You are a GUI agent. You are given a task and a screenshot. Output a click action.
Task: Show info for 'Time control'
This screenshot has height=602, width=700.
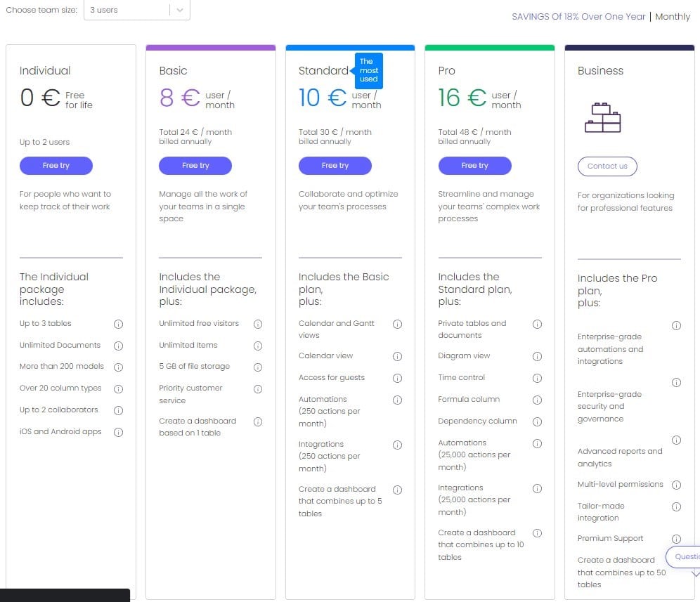[538, 379]
